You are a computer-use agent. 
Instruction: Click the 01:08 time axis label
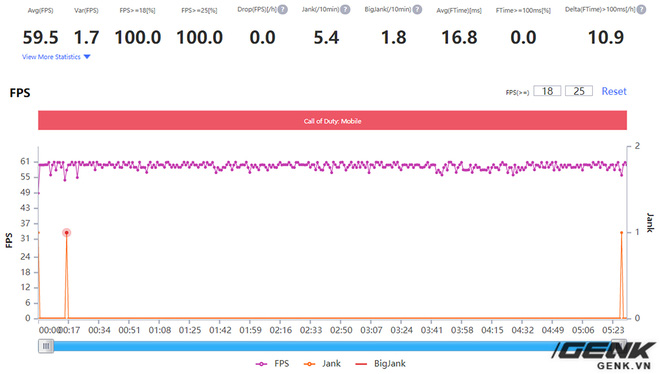[160, 330]
